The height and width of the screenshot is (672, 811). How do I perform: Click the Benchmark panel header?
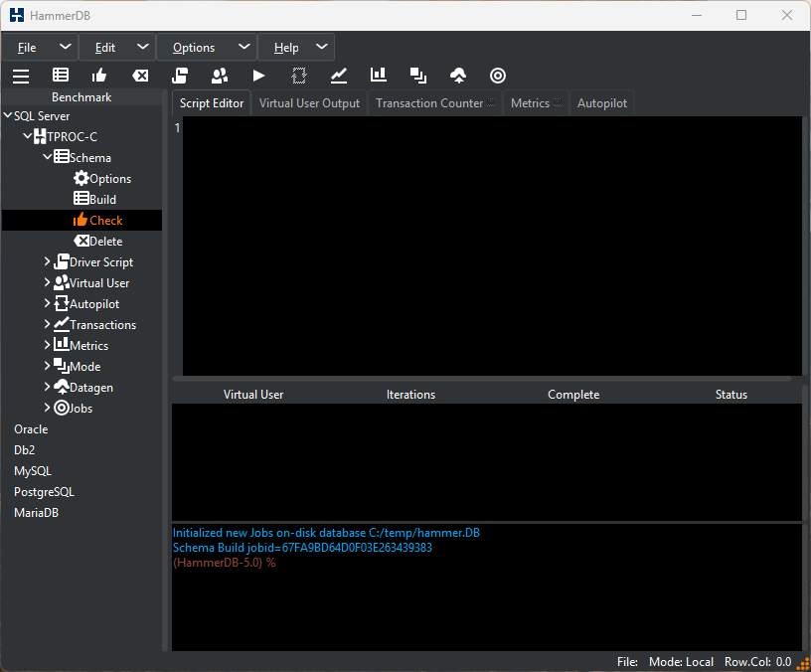[x=81, y=97]
